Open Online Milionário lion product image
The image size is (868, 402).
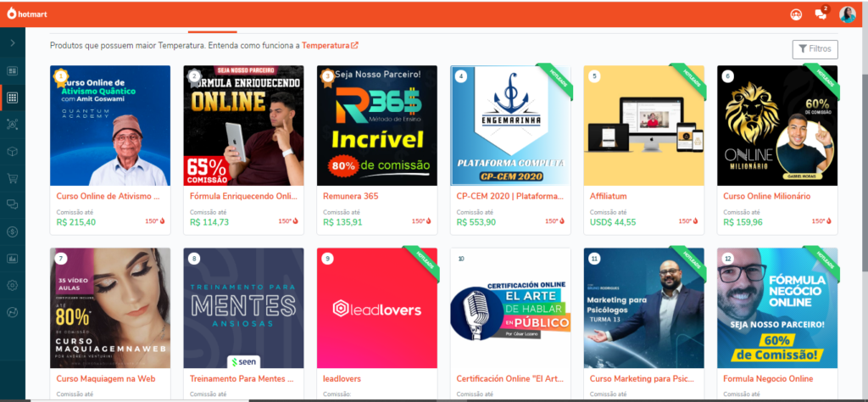(777, 126)
